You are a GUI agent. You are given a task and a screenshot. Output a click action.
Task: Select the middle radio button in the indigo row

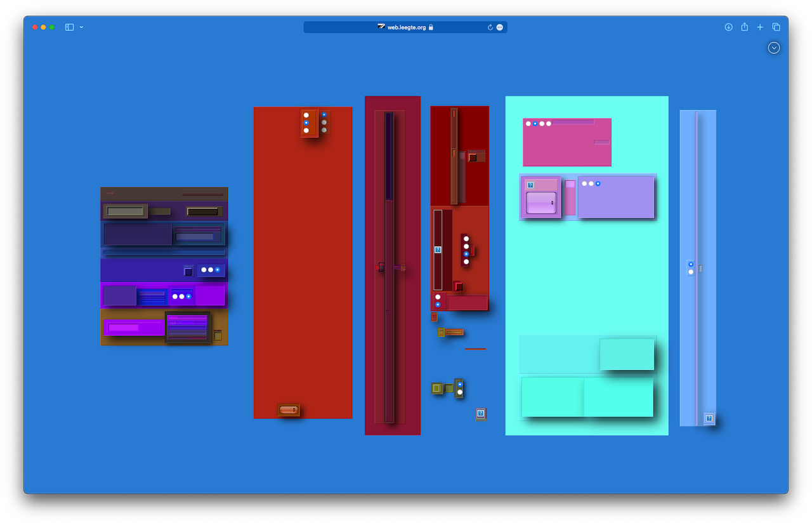point(211,270)
